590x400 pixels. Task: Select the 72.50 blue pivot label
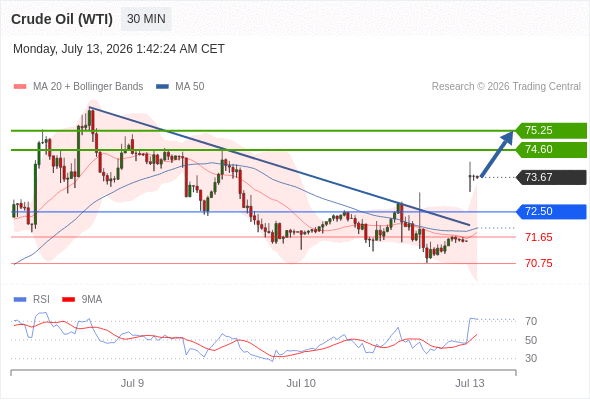(x=551, y=211)
